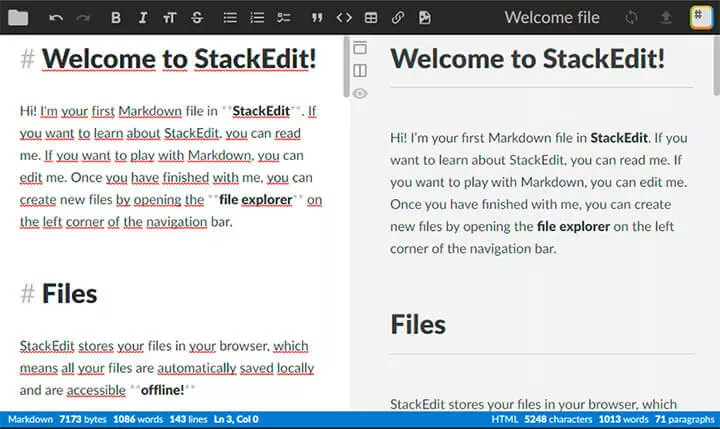Insert a blockquote

point(317,18)
